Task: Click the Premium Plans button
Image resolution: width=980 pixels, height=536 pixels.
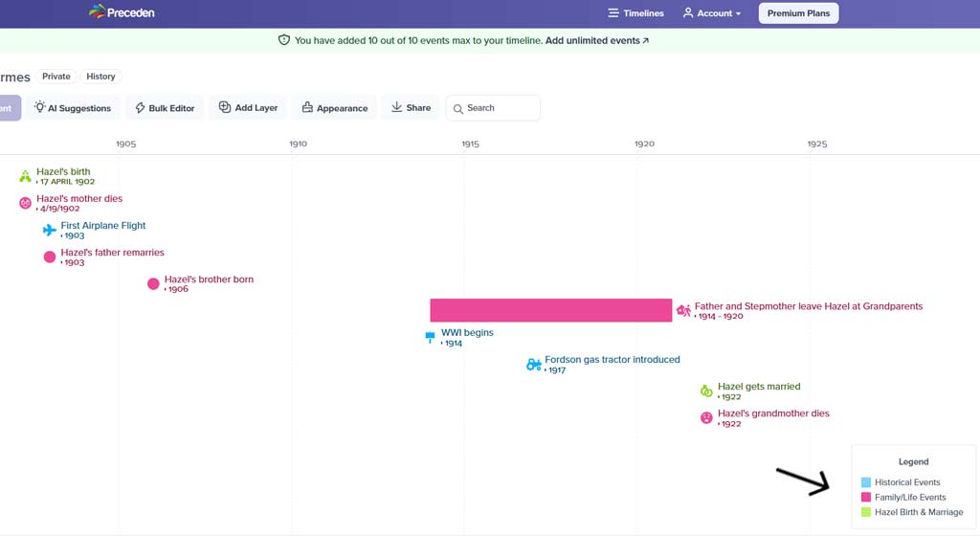Action: pos(798,13)
